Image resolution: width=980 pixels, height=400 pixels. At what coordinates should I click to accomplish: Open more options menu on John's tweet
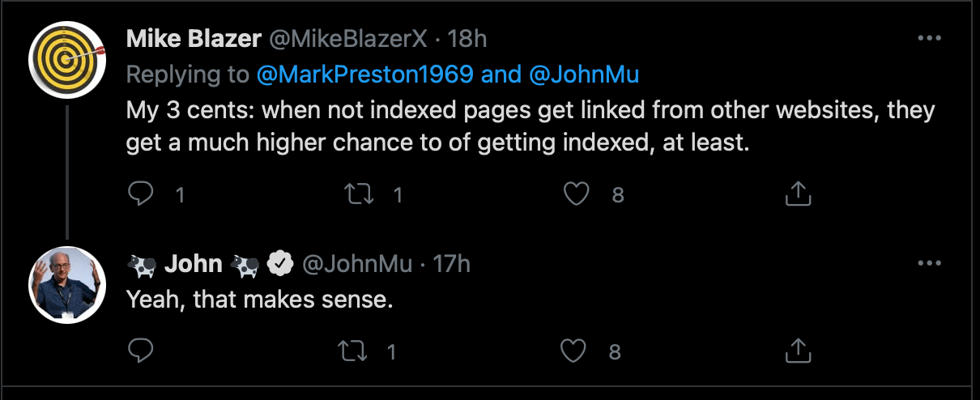(928, 263)
